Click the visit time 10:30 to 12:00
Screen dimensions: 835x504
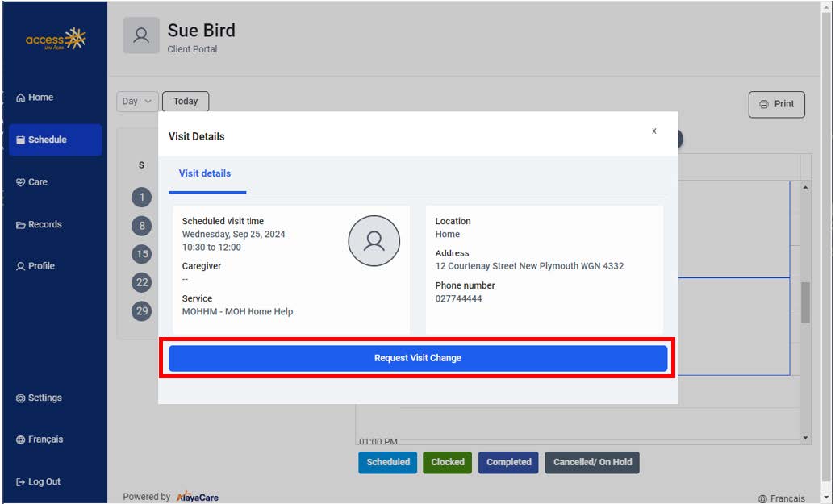[211, 248]
